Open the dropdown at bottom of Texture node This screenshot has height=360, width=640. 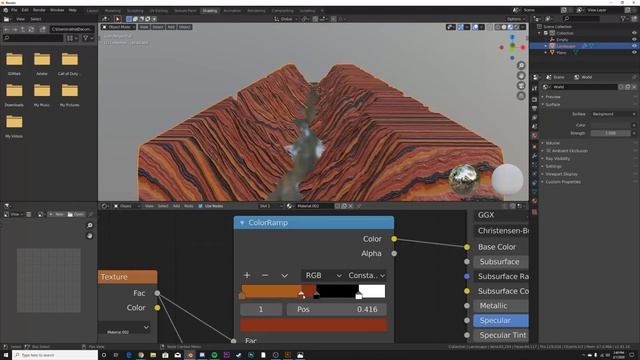coord(124,327)
